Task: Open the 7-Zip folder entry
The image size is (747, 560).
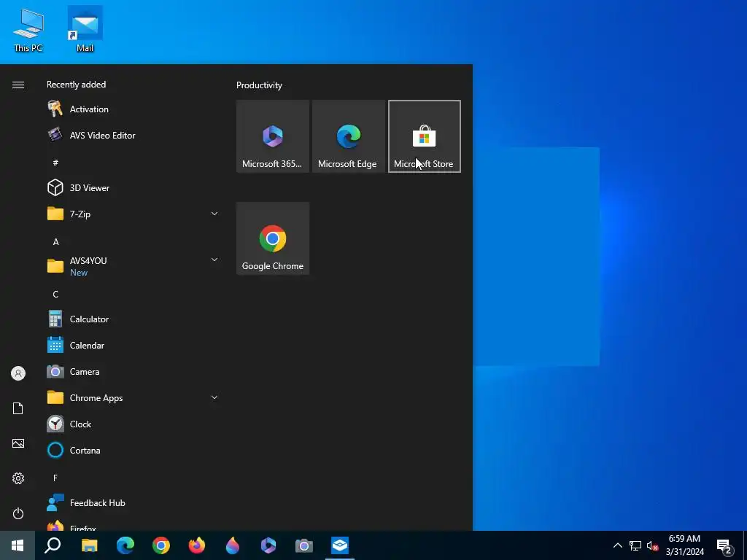Action: point(134,214)
